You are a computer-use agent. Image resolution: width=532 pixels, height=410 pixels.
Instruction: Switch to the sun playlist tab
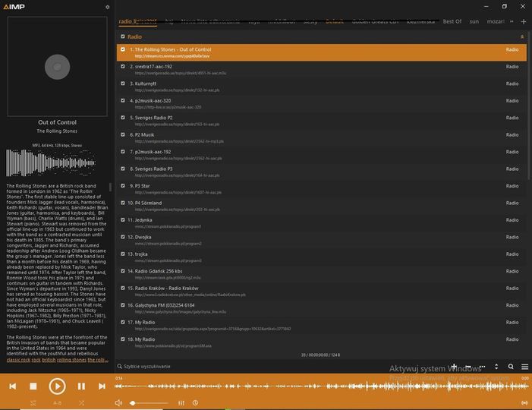pos(474,21)
